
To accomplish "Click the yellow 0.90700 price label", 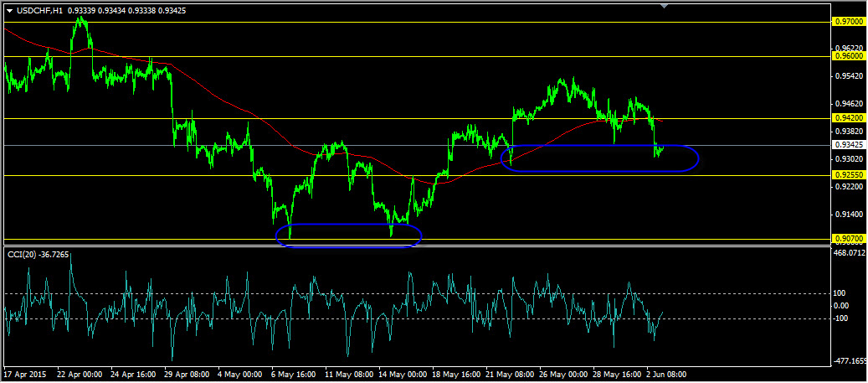I will (848, 239).
